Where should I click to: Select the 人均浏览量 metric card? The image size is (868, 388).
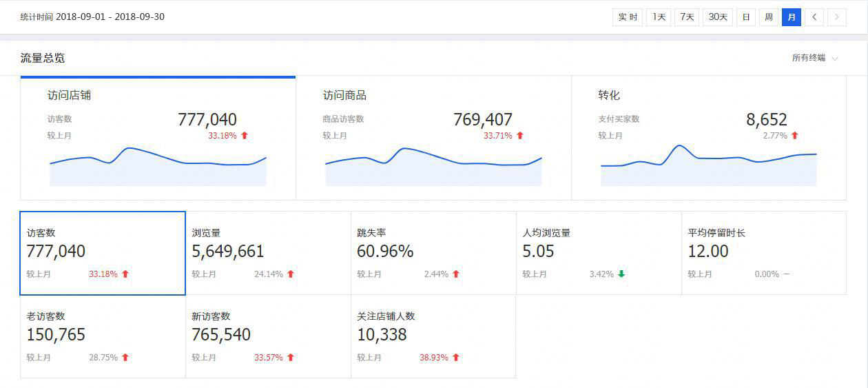pyautogui.click(x=599, y=253)
